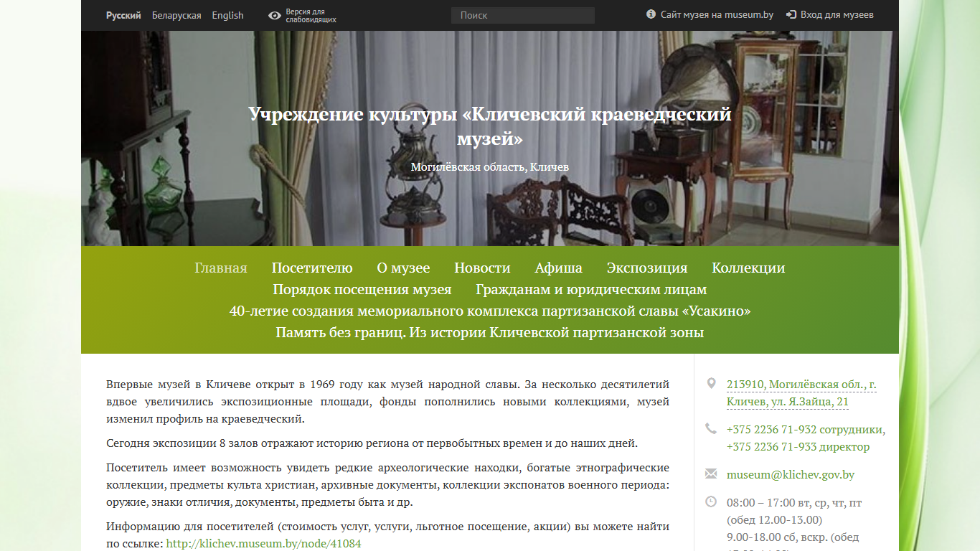Open the О музее menu item
Image resolution: width=980 pixels, height=551 pixels.
coord(403,268)
